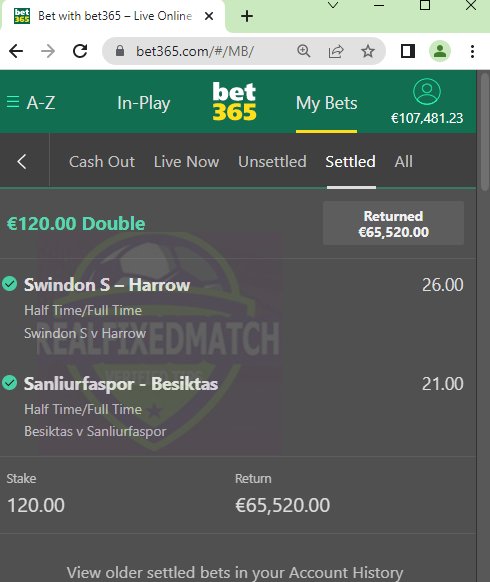Screen dimensions: 490x582
Task: Toggle the browser side panel
Action: point(408,51)
